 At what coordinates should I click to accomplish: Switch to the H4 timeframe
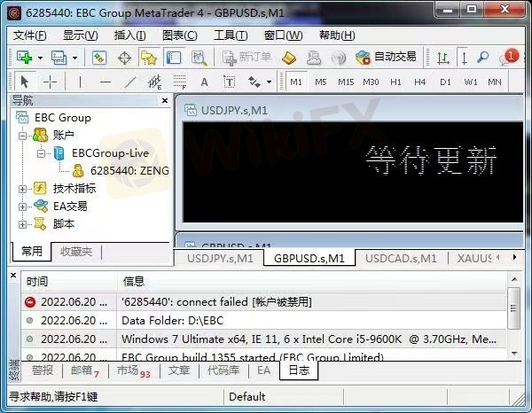tap(419, 82)
